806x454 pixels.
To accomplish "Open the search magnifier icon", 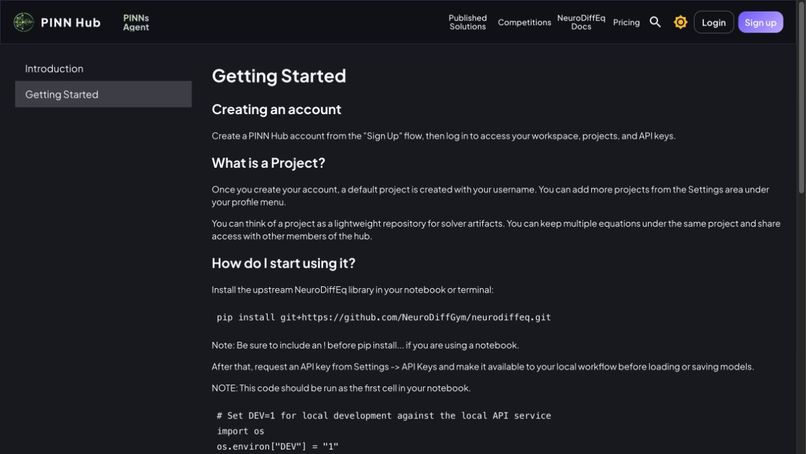I will click(x=655, y=22).
